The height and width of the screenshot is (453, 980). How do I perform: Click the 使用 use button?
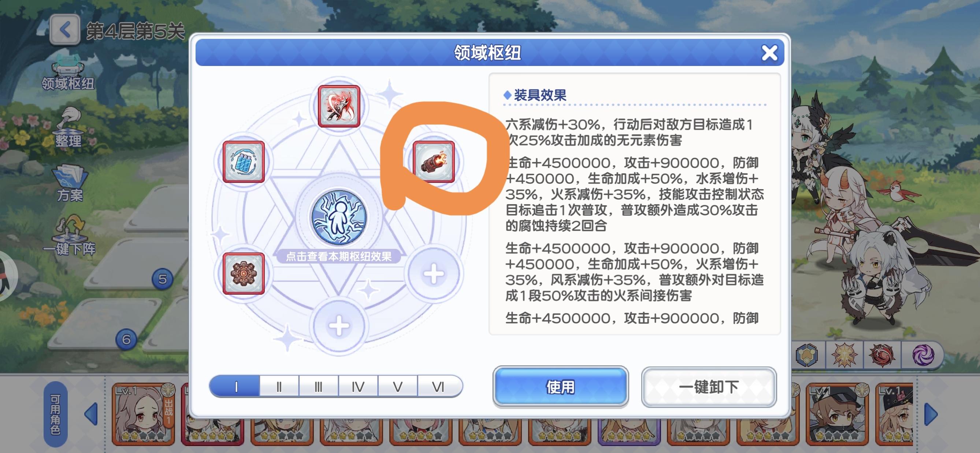click(560, 387)
